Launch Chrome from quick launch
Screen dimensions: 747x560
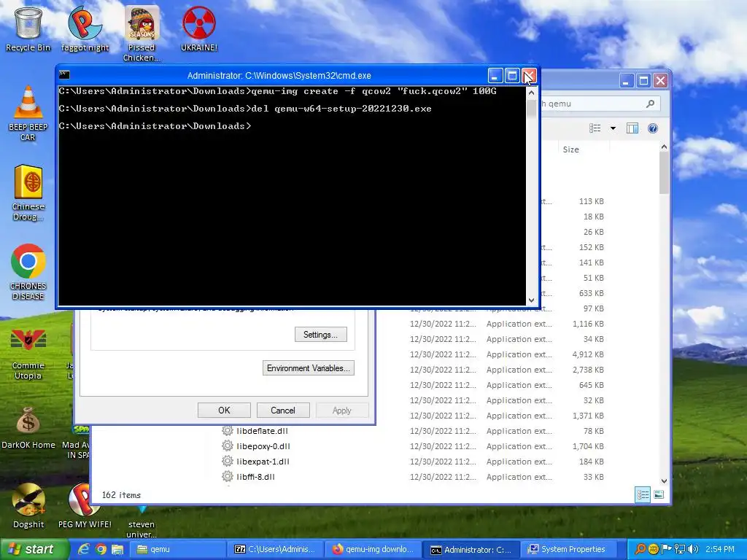[101, 549]
